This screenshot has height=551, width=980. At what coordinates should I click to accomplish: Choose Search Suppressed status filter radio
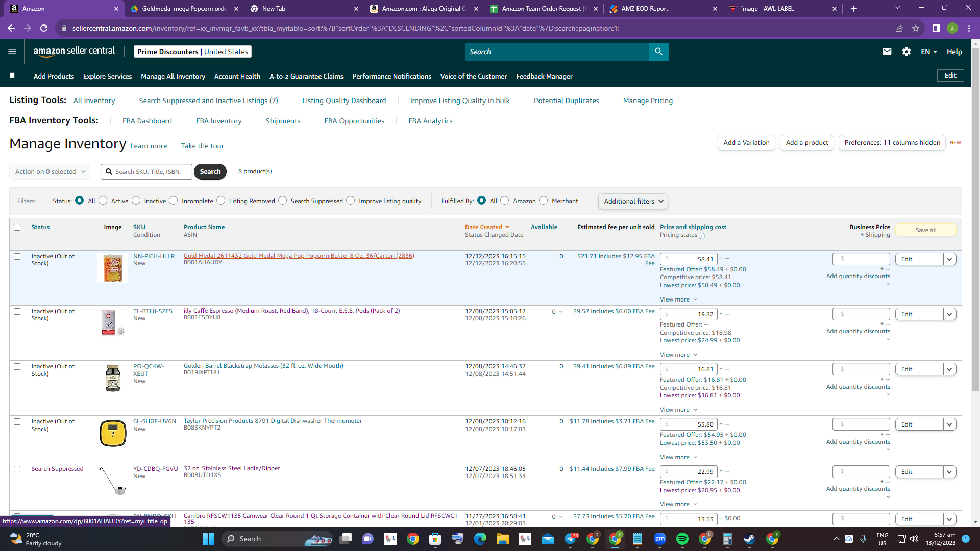[283, 201]
